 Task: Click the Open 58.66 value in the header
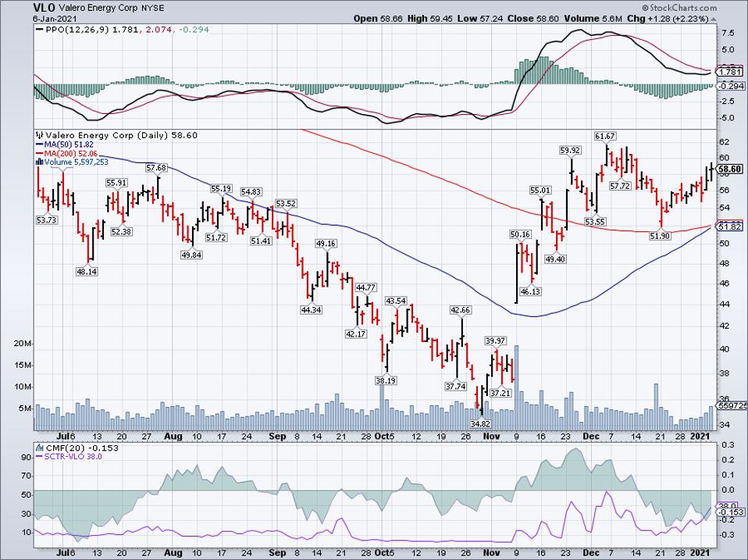378,19
